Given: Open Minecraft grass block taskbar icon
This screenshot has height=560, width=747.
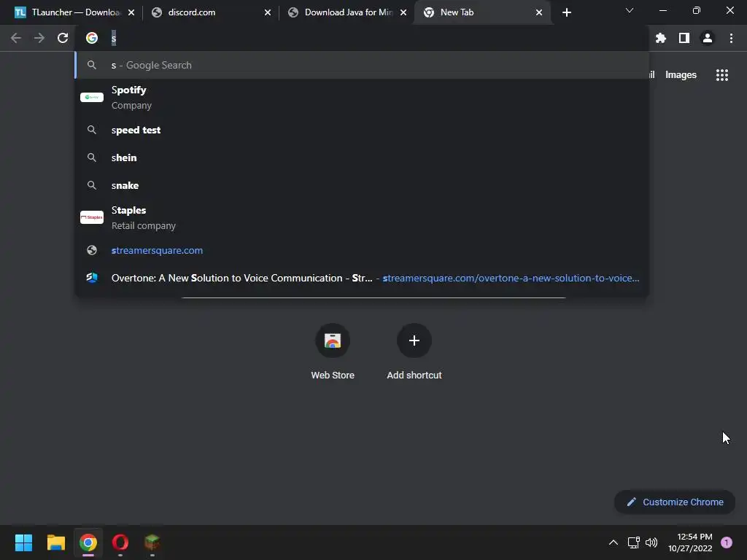Looking at the screenshot, I should [x=152, y=542].
